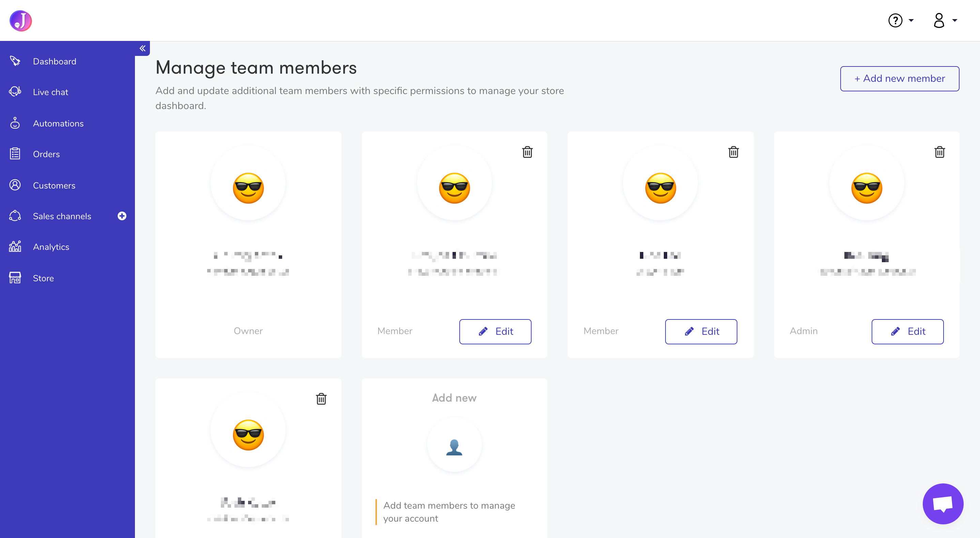
Task: Delete the Admin card via trash icon
Action: point(939,152)
